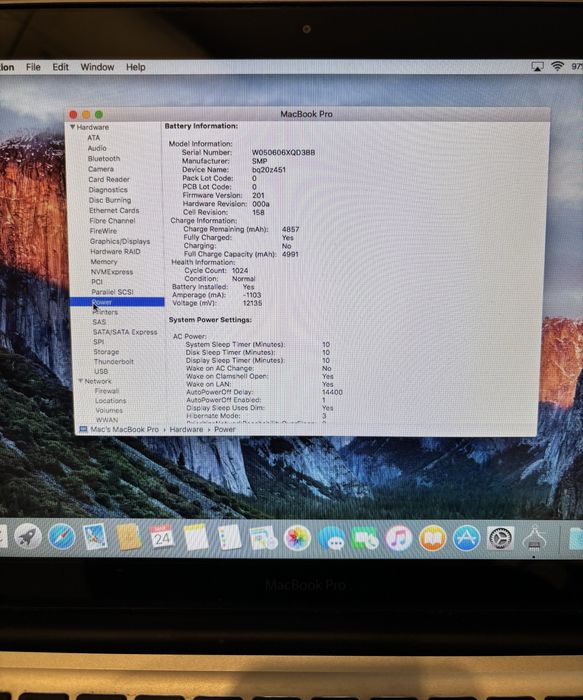Select Diagnostics in the sidebar

pos(108,190)
